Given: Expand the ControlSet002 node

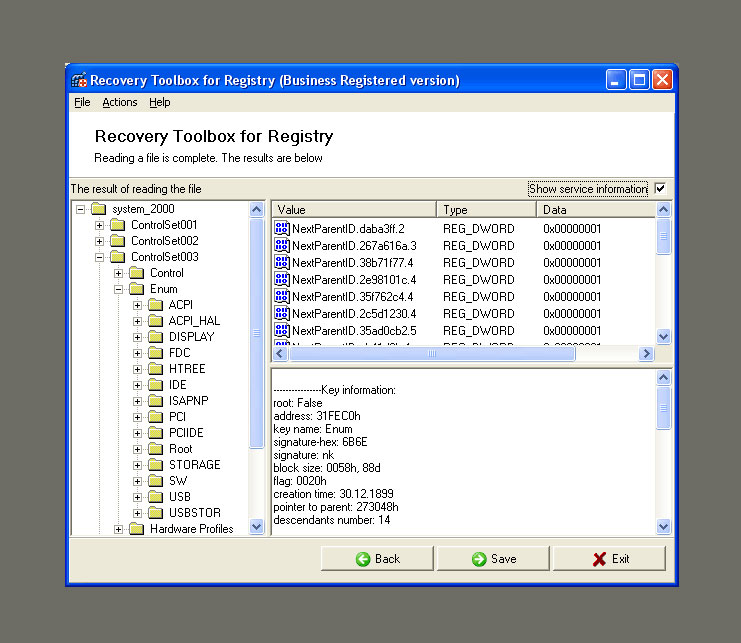Looking at the screenshot, I should tap(99, 241).
